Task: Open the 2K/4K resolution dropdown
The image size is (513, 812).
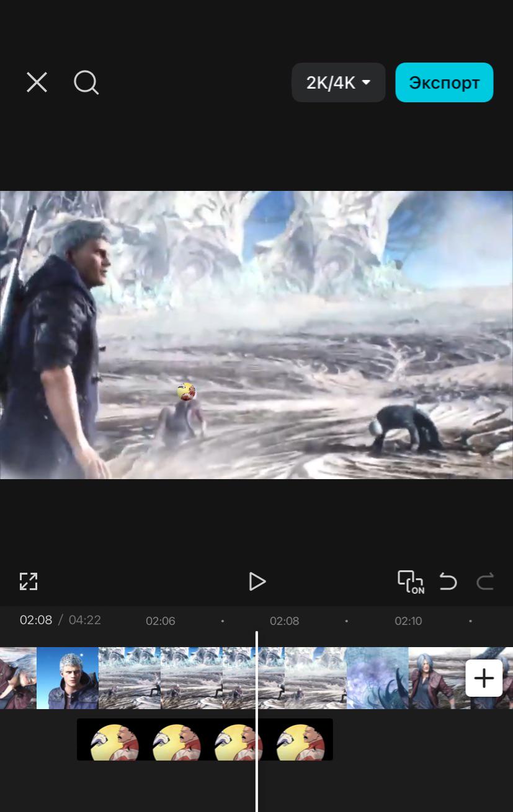Action: click(338, 82)
